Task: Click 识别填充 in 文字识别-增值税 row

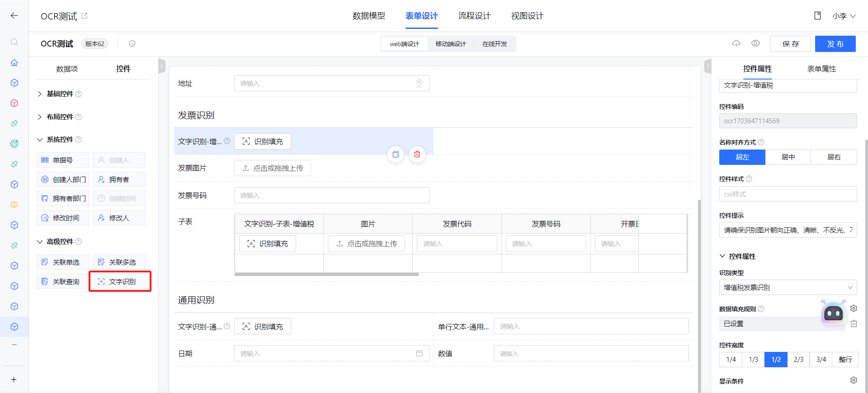Action: pos(263,141)
